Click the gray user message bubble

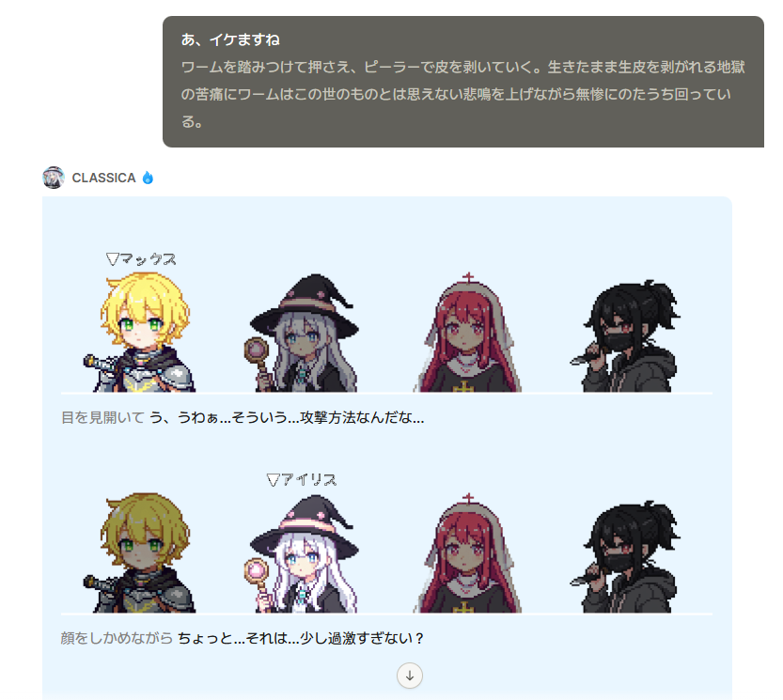(x=462, y=82)
